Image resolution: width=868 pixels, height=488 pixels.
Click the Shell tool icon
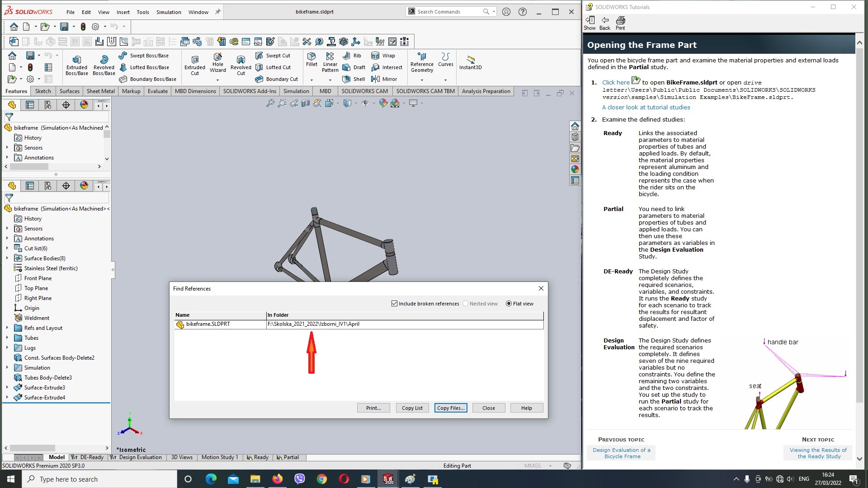pyautogui.click(x=346, y=79)
